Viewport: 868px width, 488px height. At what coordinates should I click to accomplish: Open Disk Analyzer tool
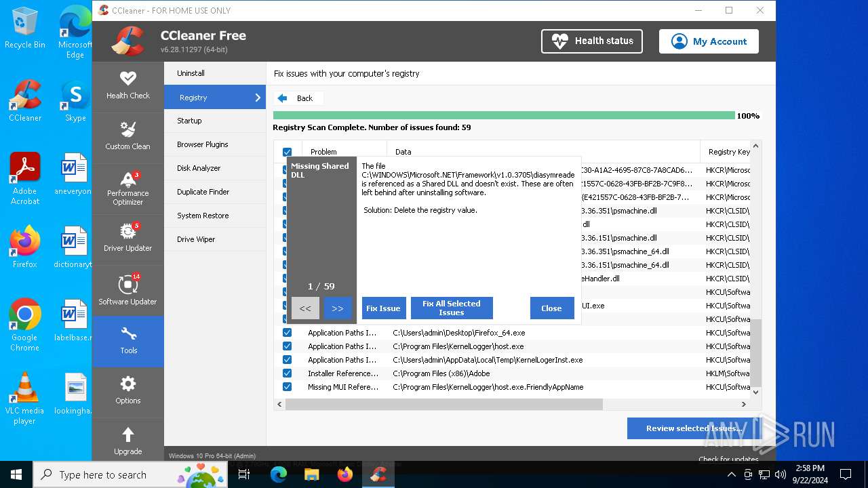pyautogui.click(x=215, y=168)
